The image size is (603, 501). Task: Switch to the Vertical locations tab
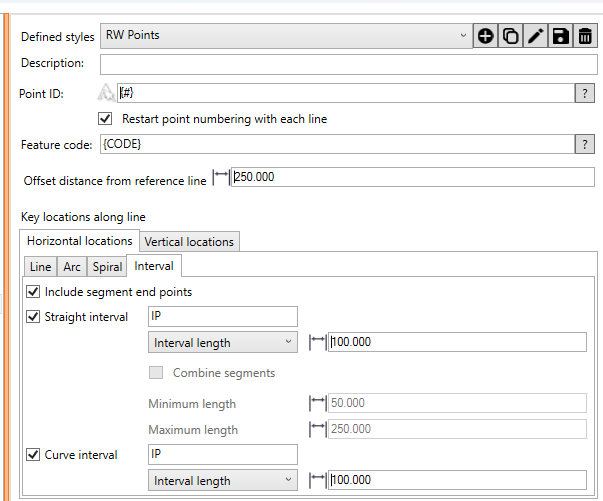coord(189,241)
